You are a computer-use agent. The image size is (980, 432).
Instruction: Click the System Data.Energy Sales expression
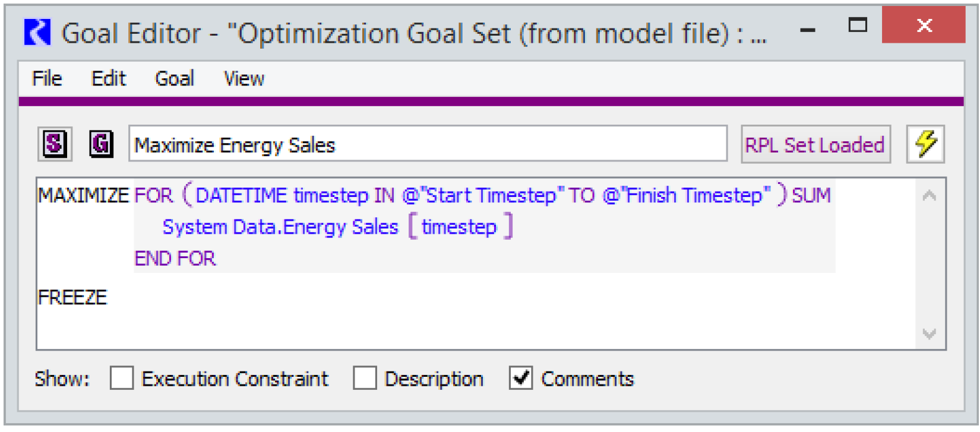click(280, 227)
